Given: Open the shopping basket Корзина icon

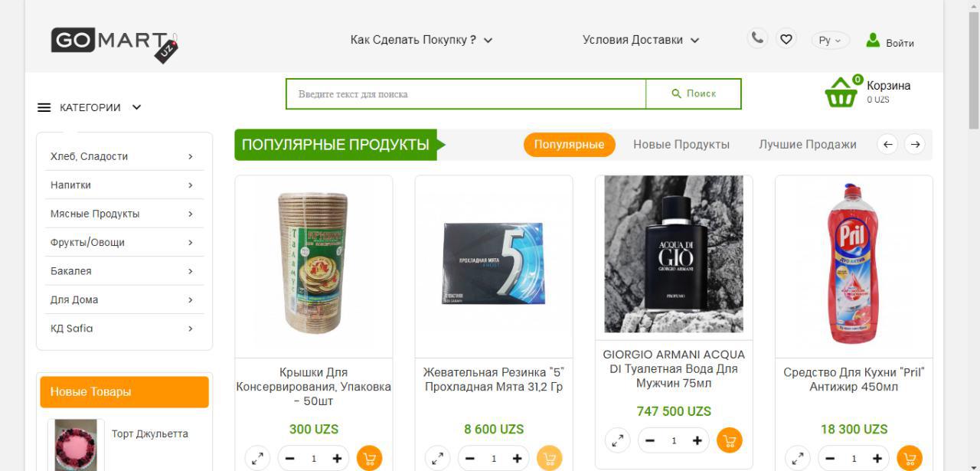Looking at the screenshot, I should tap(841, 92).
